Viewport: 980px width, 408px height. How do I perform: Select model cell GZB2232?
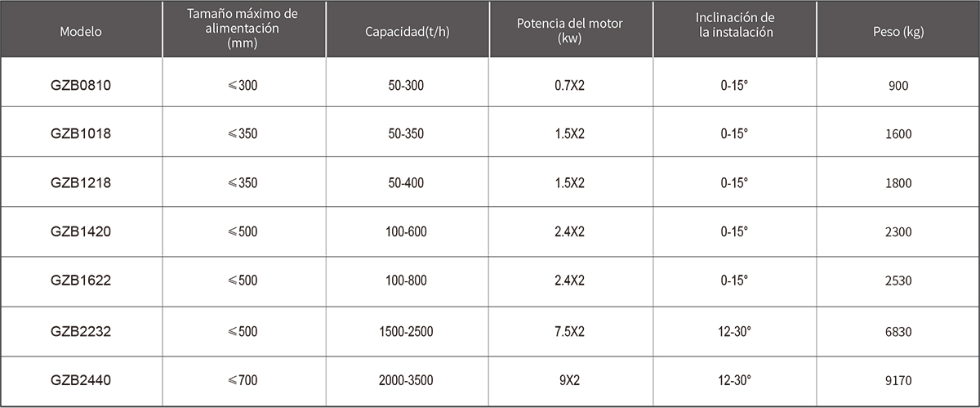[81, 331]
